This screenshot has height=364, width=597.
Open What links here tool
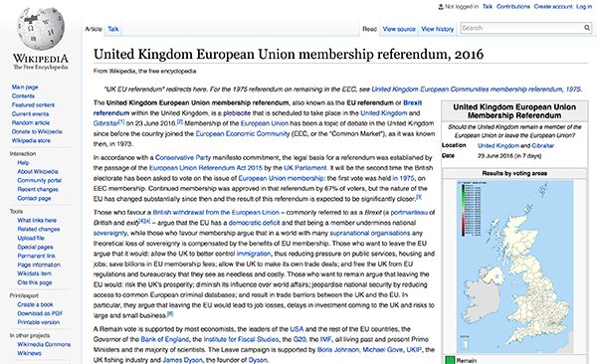pyautogui.click(x=37, y=220)
